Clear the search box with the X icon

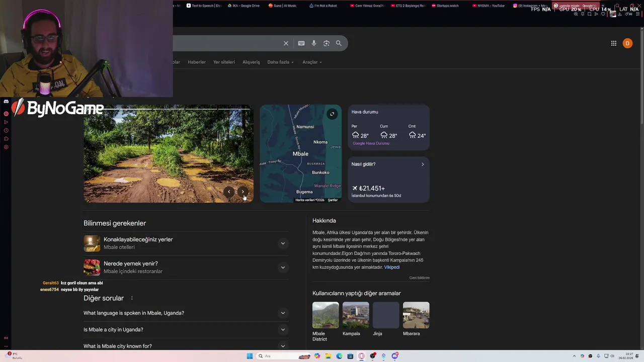[x=286, y=43]
